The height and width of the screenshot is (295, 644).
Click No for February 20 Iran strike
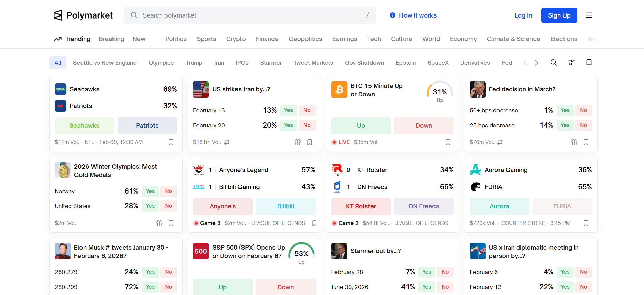pos(307,125)
